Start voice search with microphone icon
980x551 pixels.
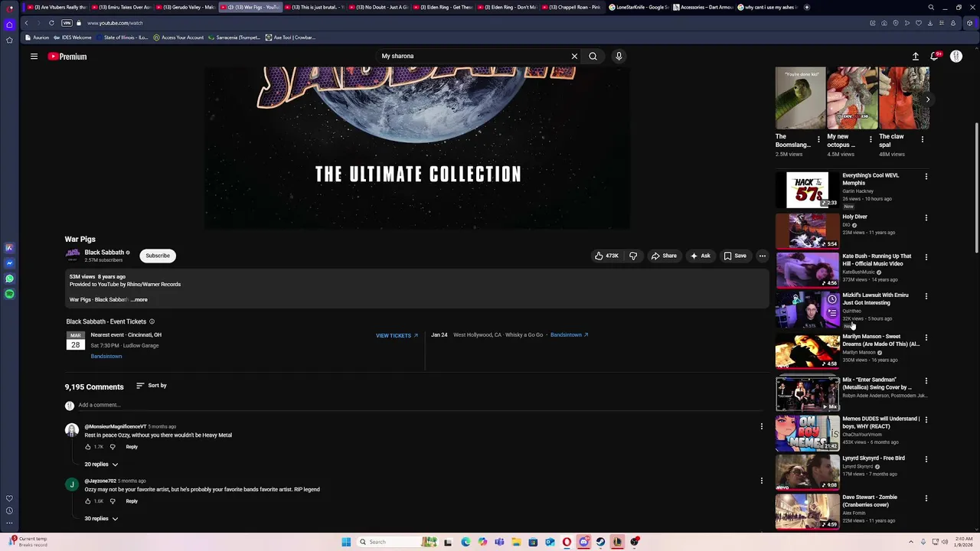coord(619,56)
